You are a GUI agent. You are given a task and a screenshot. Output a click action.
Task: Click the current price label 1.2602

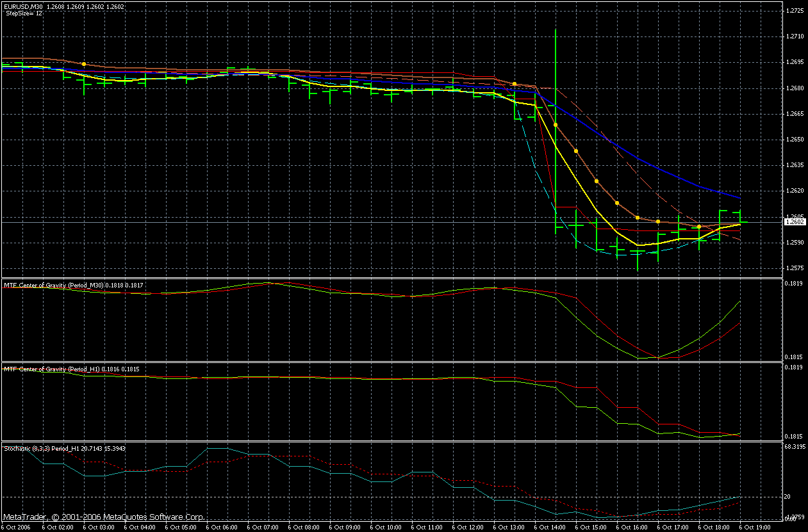795,222
